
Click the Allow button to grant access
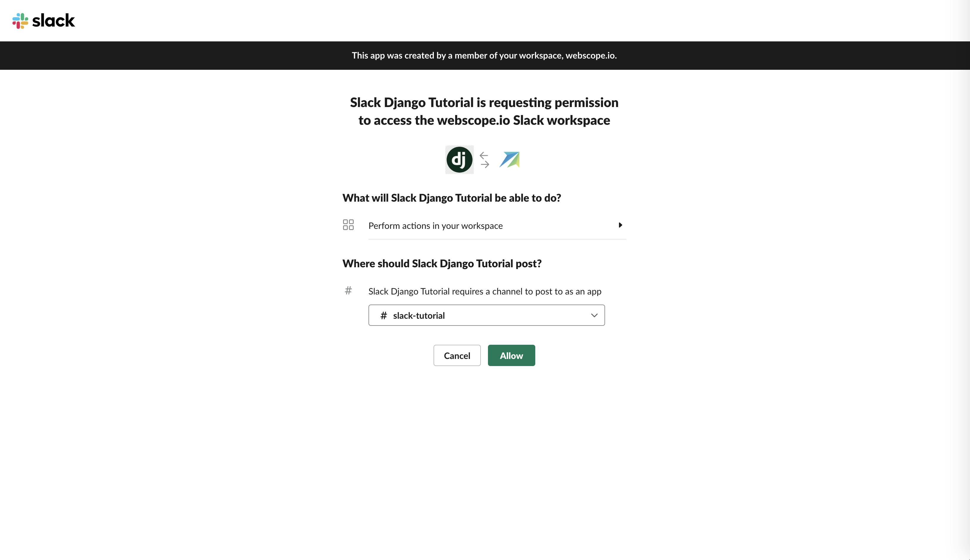511,355
